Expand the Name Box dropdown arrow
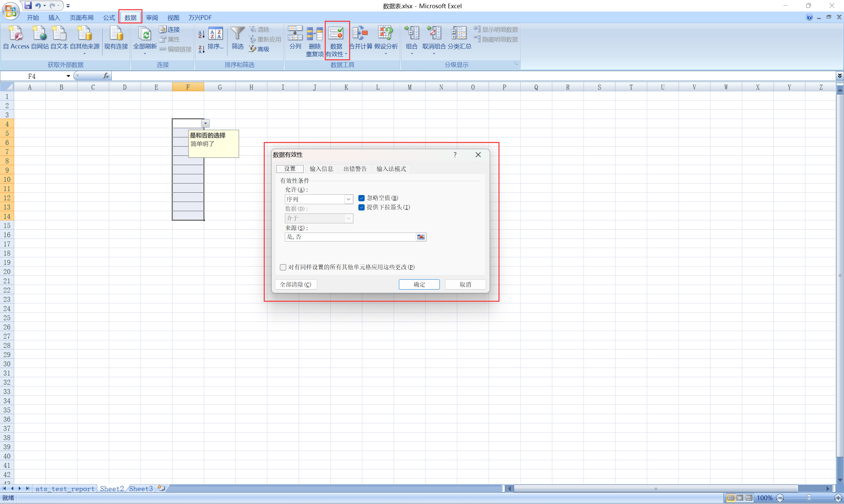The height and width of the screenshot is (504, 844). (68, 76)
